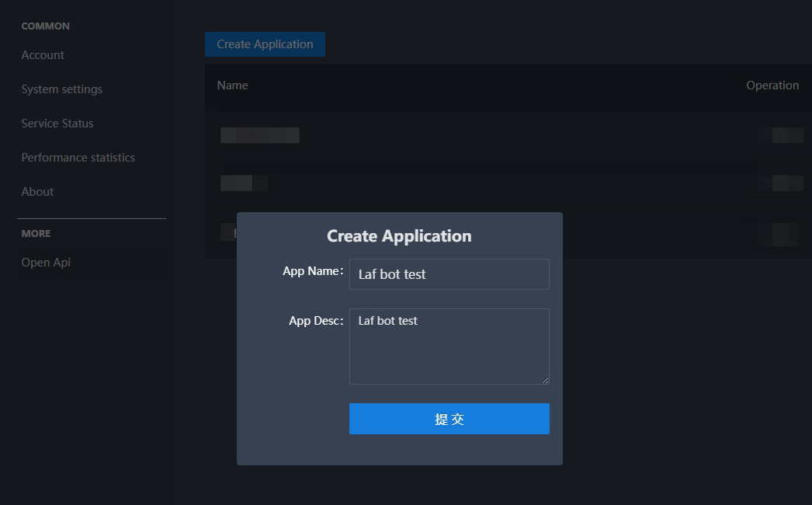Click the Name column header
812x505 pixels.
coord(233,85)
